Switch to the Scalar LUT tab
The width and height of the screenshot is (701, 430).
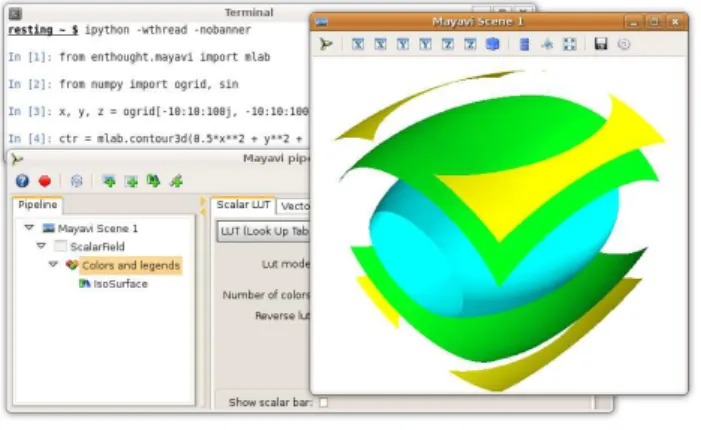pos(243,205)
